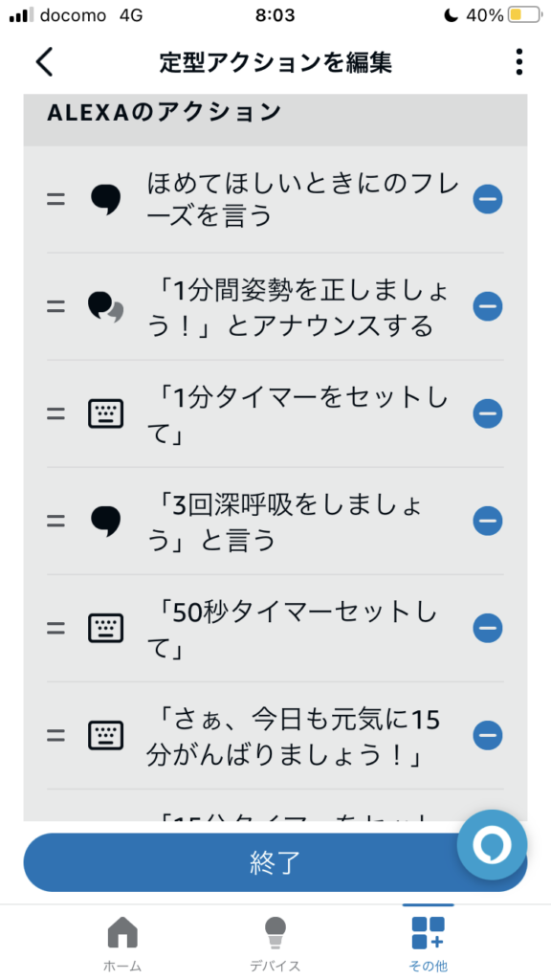
Task: Grab the reorder handle for 50秒タイマー action
Action: 55,628
